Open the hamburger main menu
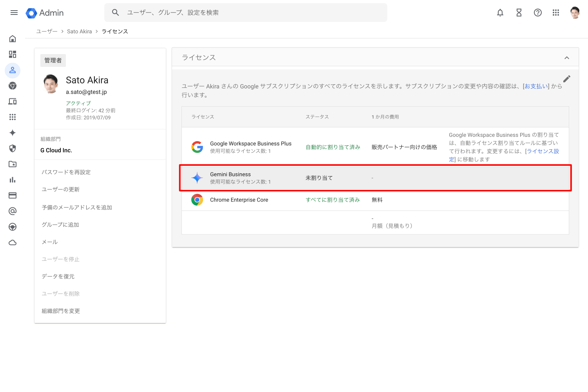 [x=14, y=13]
